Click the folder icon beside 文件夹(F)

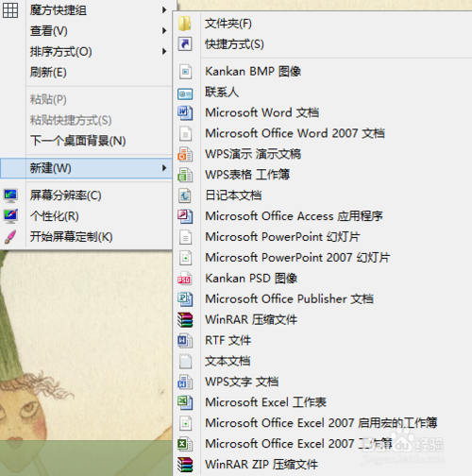pos(185,24)
